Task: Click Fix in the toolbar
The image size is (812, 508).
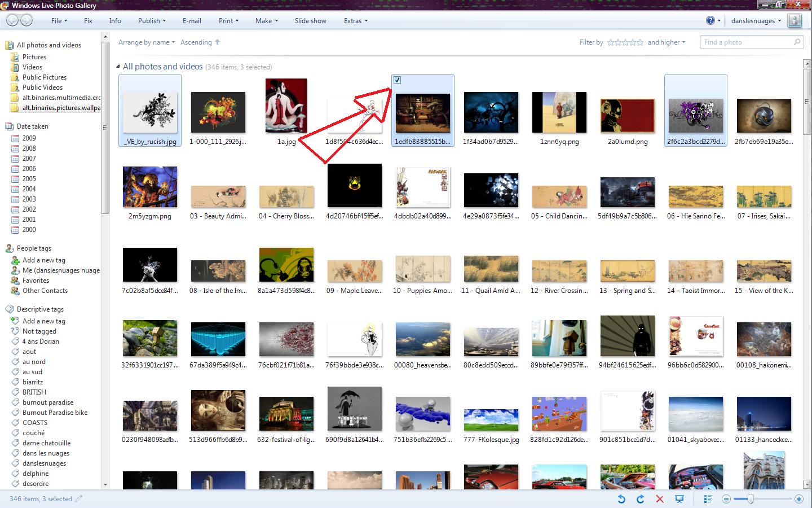Action: 88,21
